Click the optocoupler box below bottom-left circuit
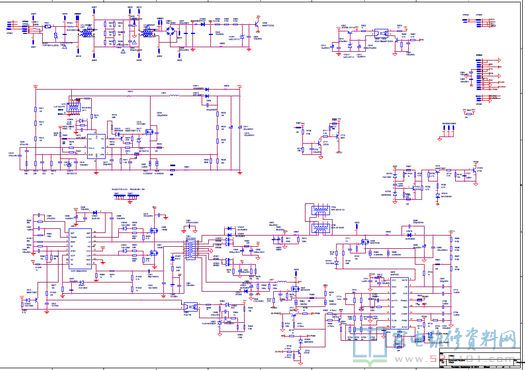525x370 pixels. point(190,306)
